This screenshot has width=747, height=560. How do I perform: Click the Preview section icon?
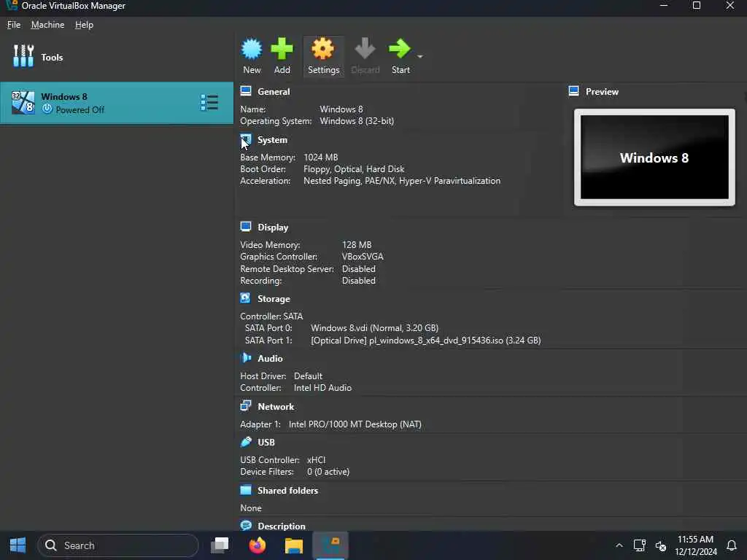click(573, 91)
